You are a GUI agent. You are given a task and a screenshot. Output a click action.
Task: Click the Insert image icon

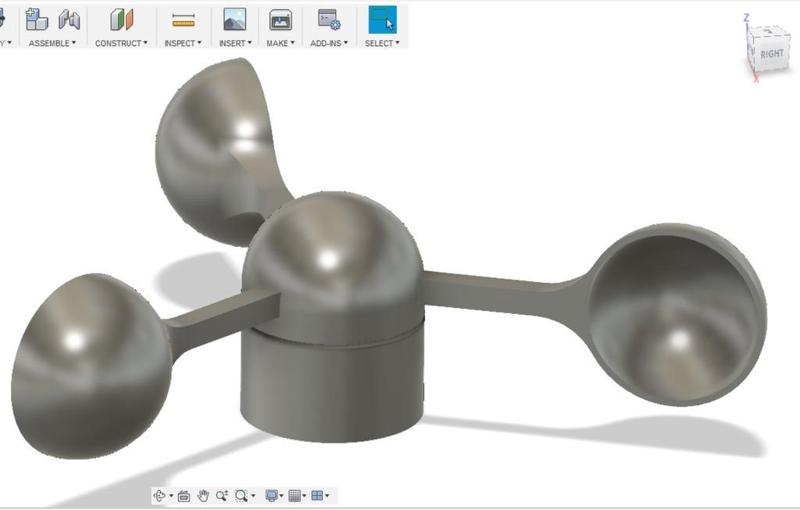[x=235, y=19]
